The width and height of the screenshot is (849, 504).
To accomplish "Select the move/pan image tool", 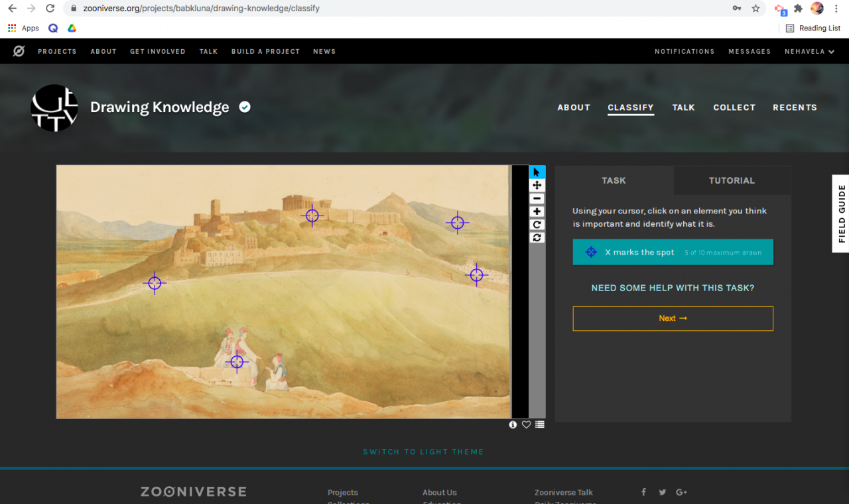I will (x=537, y=186).
